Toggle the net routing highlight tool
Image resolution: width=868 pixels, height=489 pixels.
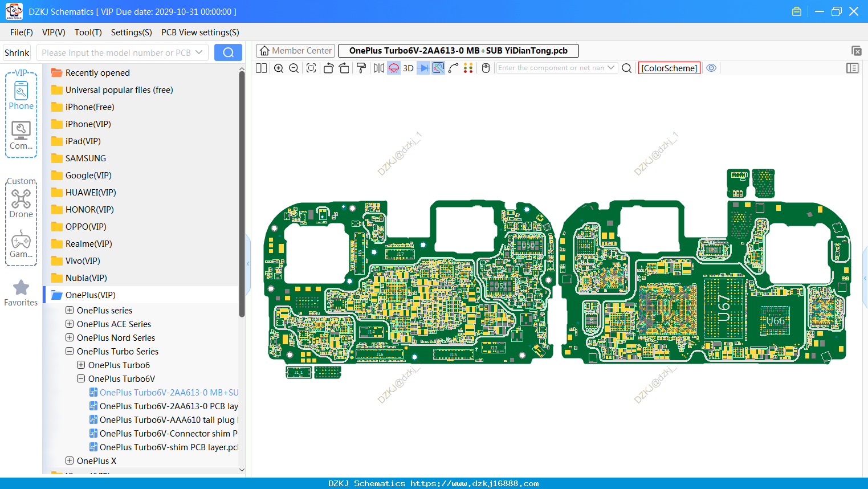[438, 68]
